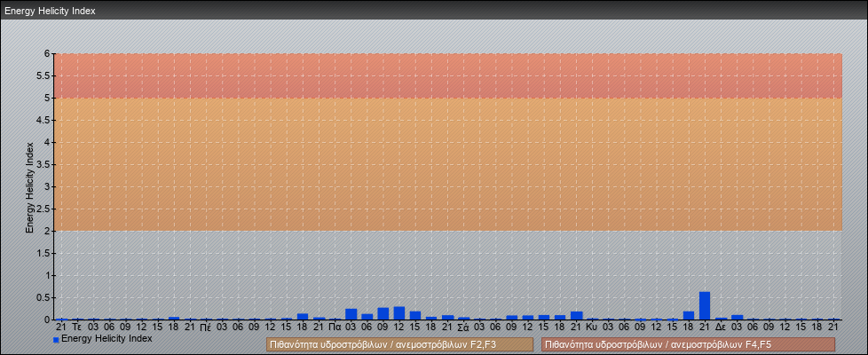Click the rotated y-axis title
This screenshot has width=868, height=355.
click(x=30, y=187)
